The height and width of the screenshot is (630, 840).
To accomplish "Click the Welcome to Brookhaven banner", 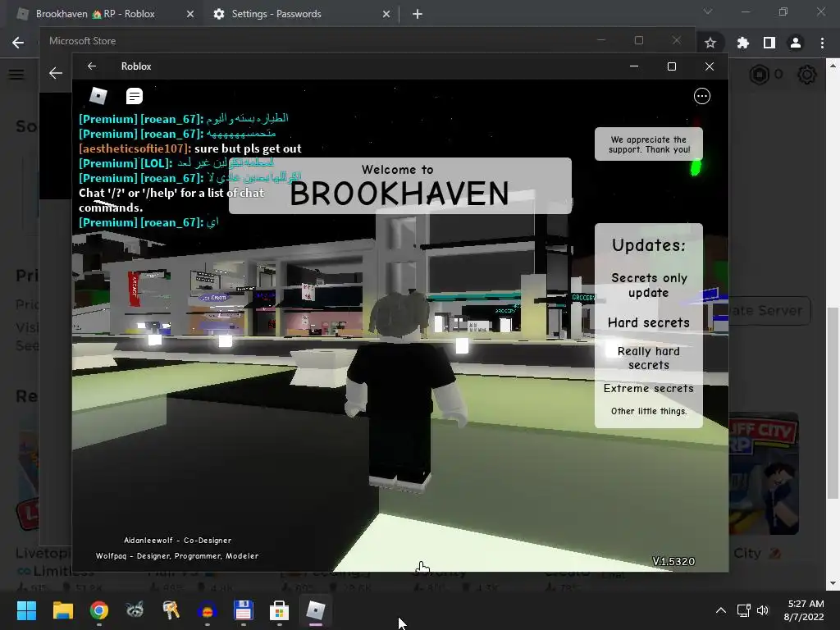I will [x=399, y=186].
